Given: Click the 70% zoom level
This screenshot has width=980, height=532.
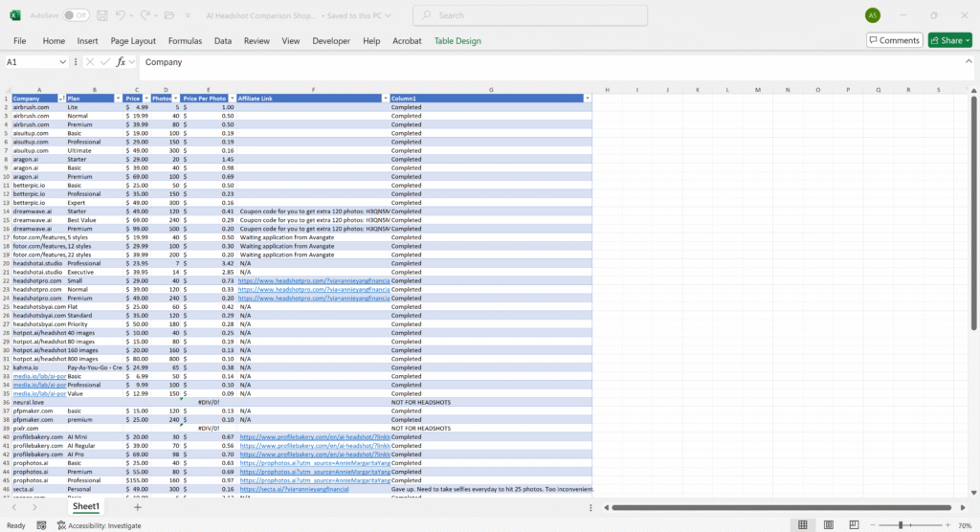Looking at the screenshot, I should (x=965, y=525).
